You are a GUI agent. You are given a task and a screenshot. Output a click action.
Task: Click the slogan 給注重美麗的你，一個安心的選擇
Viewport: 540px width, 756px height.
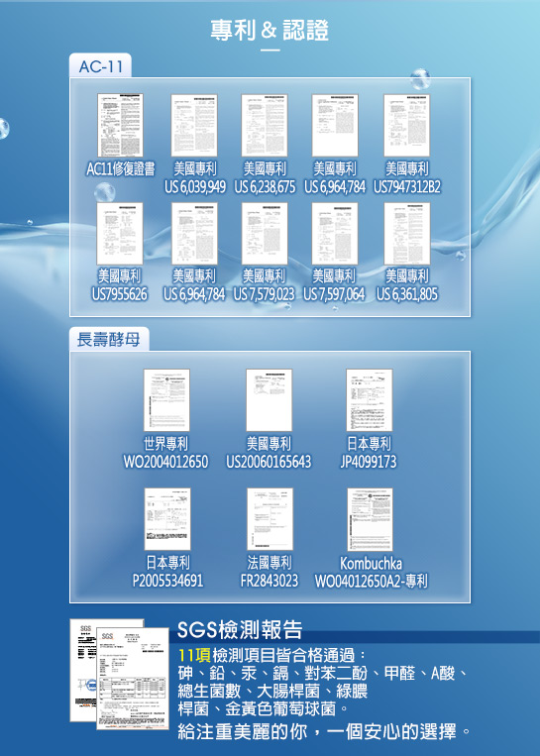coord(323,731)
